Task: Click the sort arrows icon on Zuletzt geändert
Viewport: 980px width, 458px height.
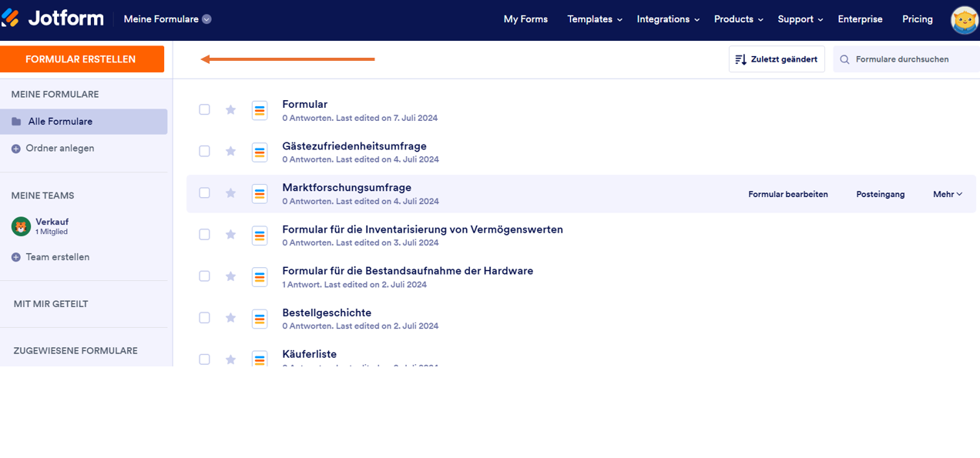Action: [x=742, y=59]
